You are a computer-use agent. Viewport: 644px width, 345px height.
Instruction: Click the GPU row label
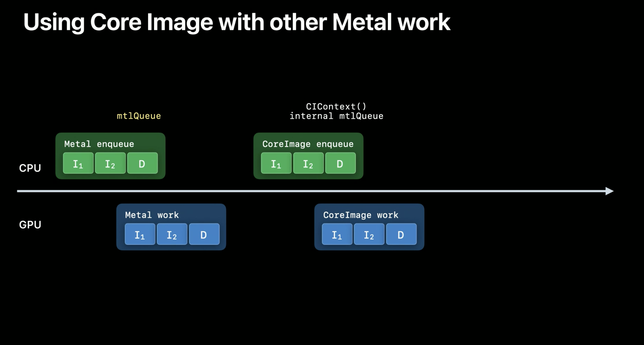(x=30, y=225)
